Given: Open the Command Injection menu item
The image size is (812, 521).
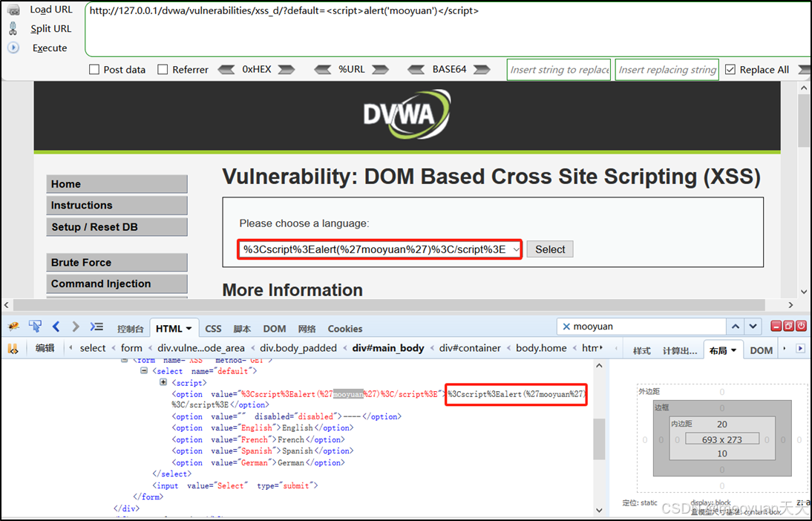Looking at the screenshot, I should pos(117,284).
